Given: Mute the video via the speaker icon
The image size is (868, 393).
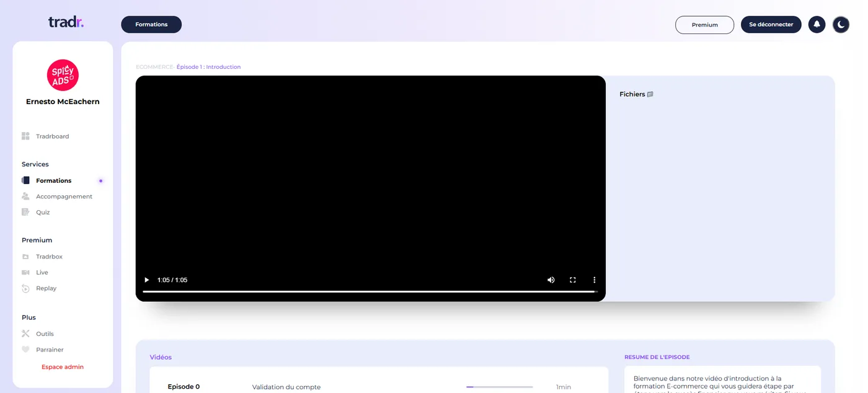Looking at the screenshot, I should [551, 280].
